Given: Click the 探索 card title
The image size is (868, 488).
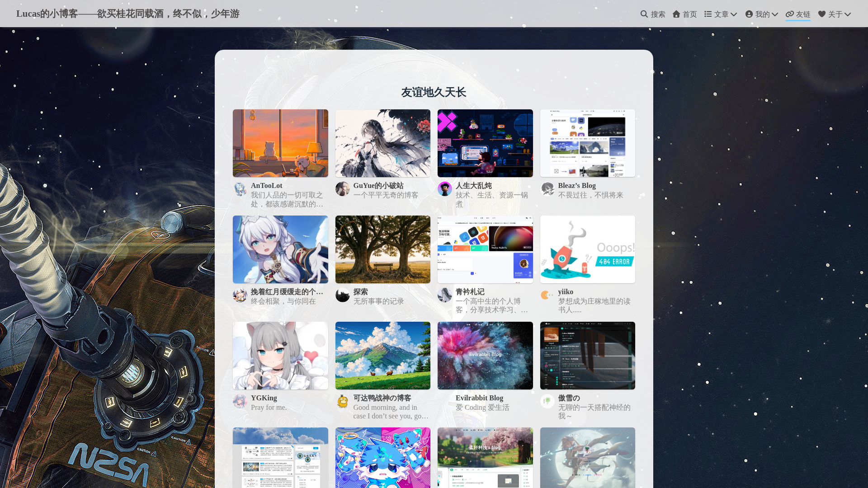Looking at the screenshot, I should coord(361,292).
